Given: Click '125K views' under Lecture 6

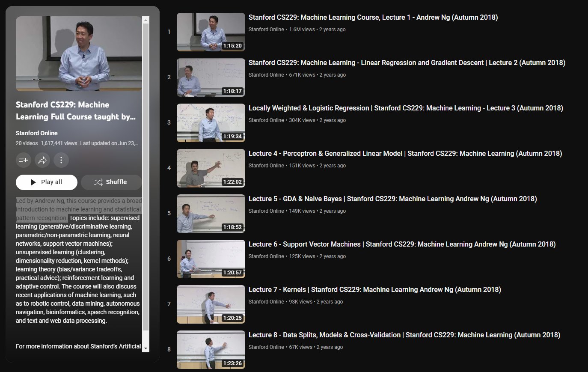Looking at the screenshot, I should tap(302, 256).
